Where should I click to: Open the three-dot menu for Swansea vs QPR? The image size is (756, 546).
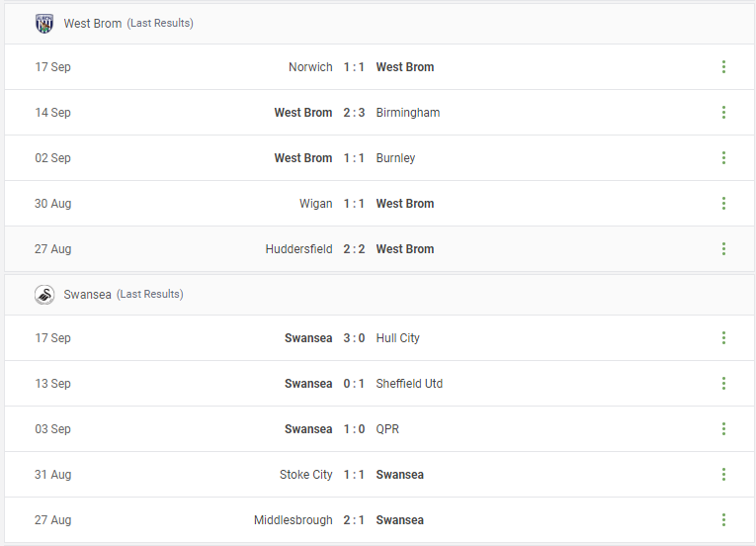(723, 428)
